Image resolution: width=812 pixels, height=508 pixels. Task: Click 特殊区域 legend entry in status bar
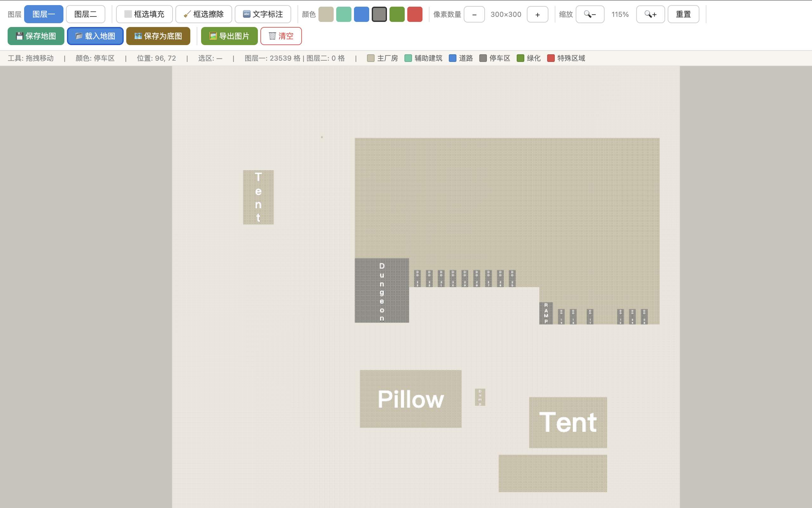pyautogui.click(x=566, y=58)
